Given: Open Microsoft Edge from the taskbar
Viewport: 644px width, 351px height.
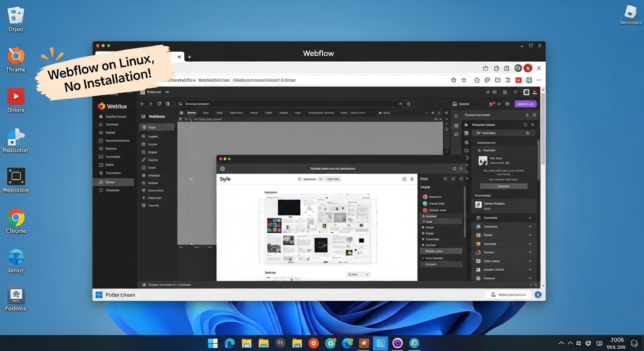Looking at the screenshot, I should [x=230, y=343].
